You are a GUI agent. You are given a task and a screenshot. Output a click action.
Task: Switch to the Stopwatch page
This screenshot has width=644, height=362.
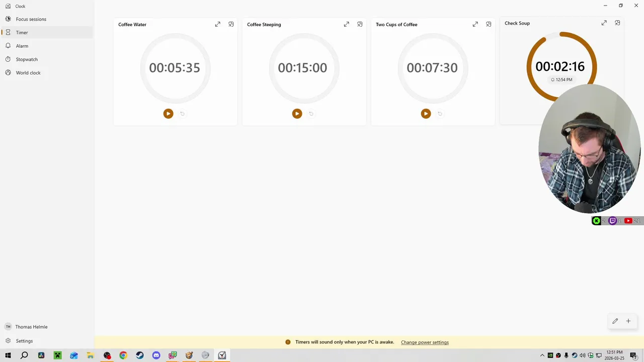pos(47,59)
